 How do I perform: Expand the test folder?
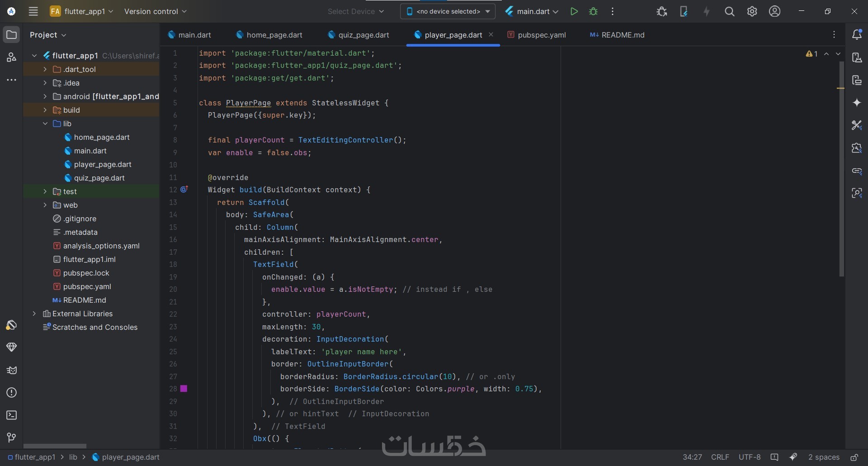point(45,191)
